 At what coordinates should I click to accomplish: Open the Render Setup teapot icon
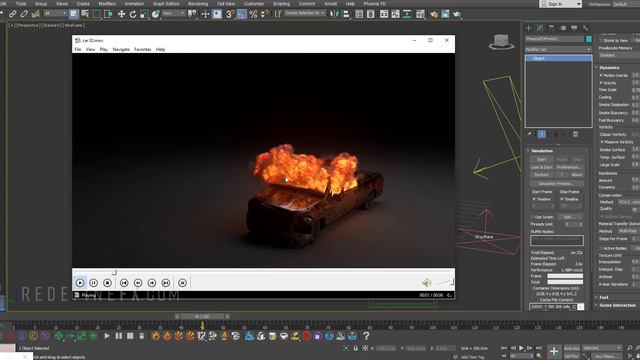coord(433,14)
